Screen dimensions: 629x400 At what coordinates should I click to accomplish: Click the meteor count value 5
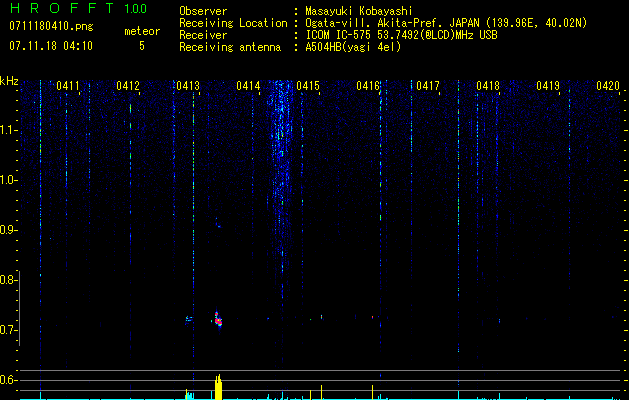tap(142, 46)
